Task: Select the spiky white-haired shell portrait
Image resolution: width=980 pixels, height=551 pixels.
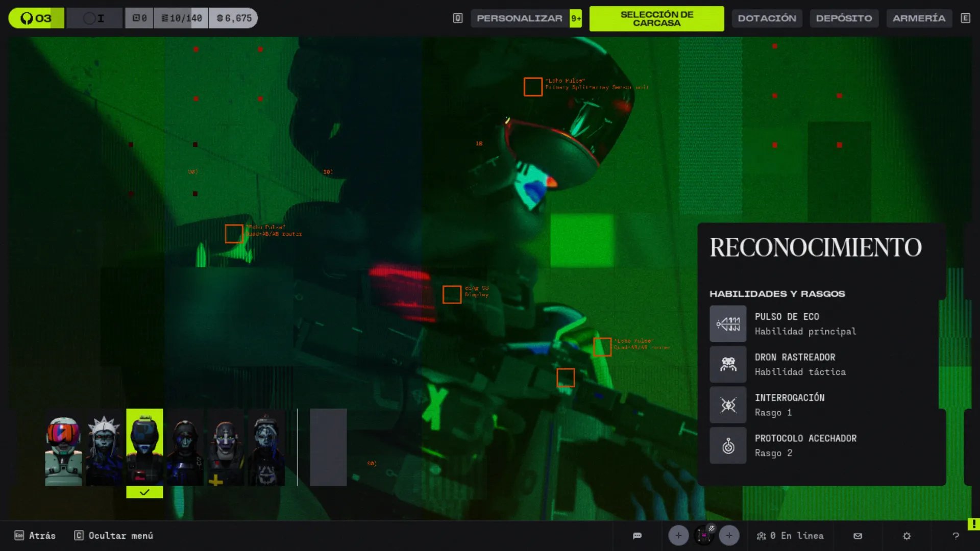Action: tap(104, 449)
